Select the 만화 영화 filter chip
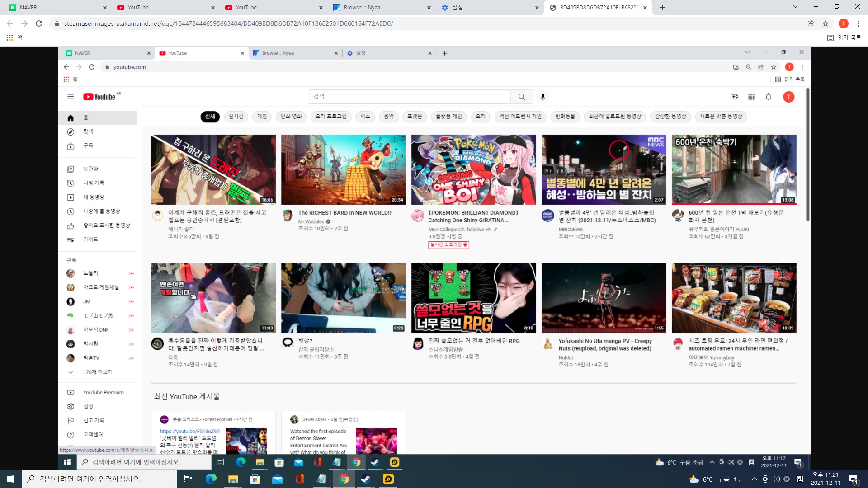Viewport: 868px width, 488px height. click(x=291, y=117)
